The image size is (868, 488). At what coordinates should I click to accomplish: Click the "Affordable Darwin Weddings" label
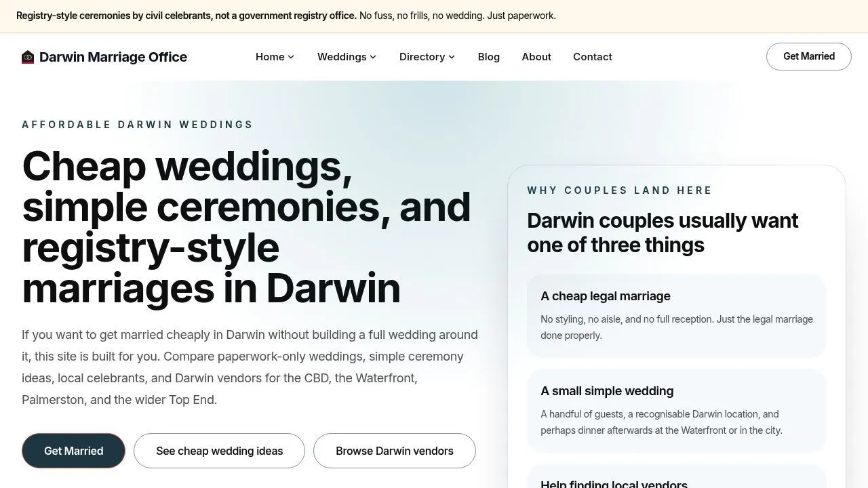tap(137, 125)
